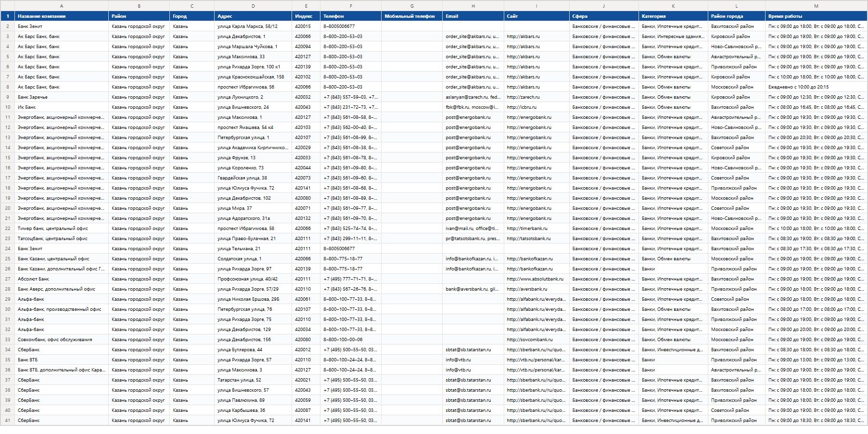868x434 pixels.
Task: Click the 'Сайт' header cell
Action: (x=536, y=16)
